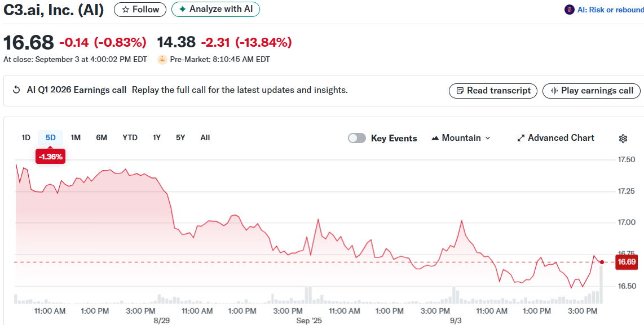The height and width of the screenshot is (325, 644).
Task: Click the -0.14 (-0.83%) change text
Action: click(103, 42)
